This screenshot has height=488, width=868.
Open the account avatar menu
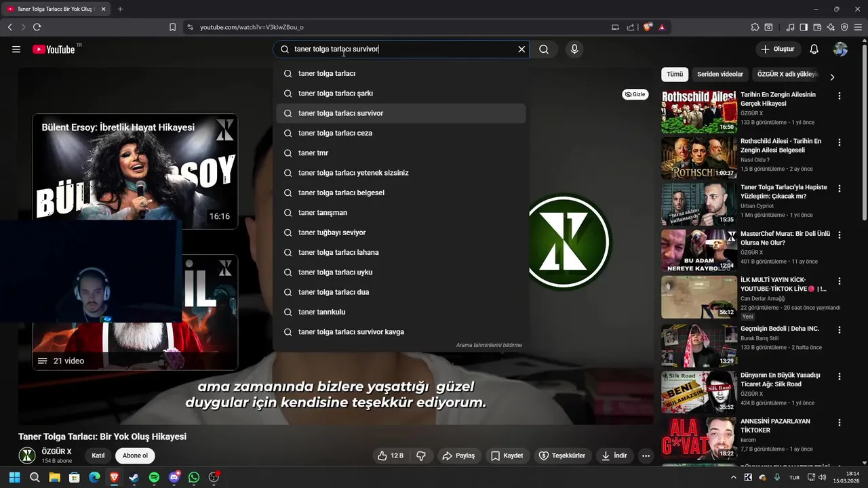click(840, 49)
